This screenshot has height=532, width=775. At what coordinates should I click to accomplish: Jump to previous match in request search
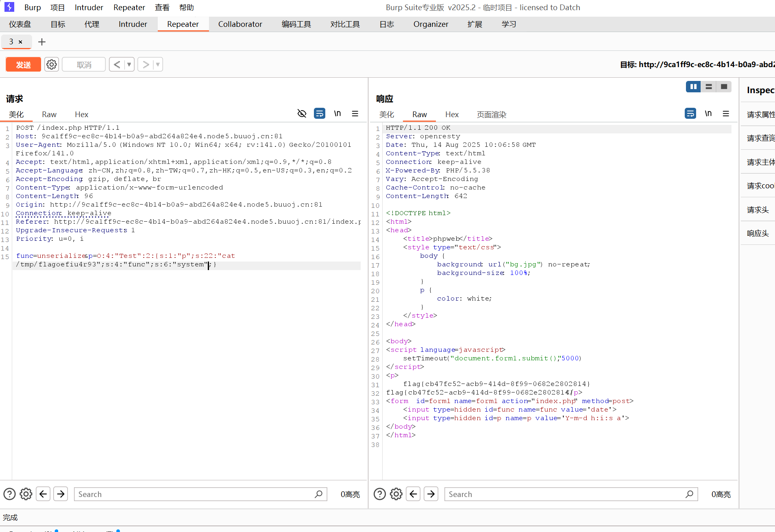(x=43, y=494)
